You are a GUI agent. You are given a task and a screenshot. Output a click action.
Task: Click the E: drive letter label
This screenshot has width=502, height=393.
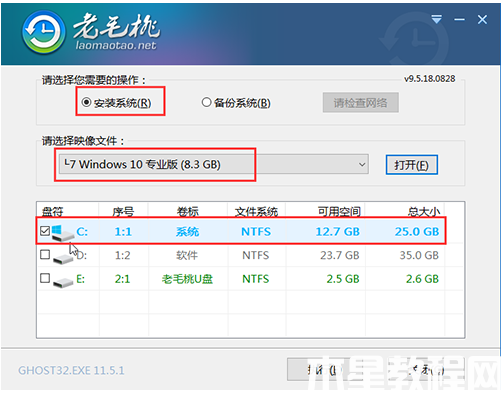click(80, 279)
